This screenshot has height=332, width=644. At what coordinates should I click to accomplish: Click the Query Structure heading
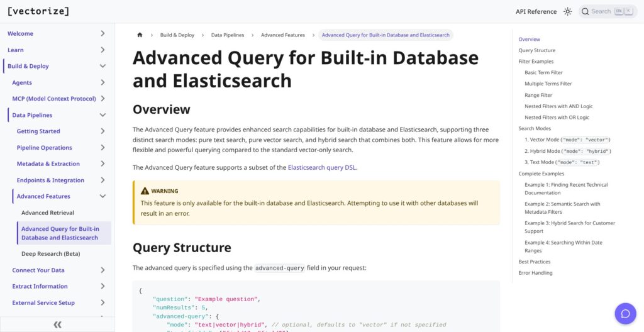pyautogui.click(x=182, y=248)
